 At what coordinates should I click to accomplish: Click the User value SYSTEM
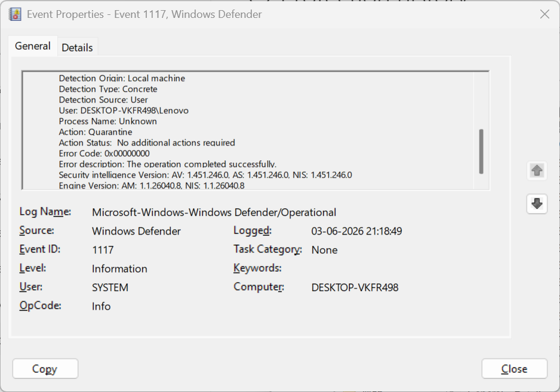point(110,288)
